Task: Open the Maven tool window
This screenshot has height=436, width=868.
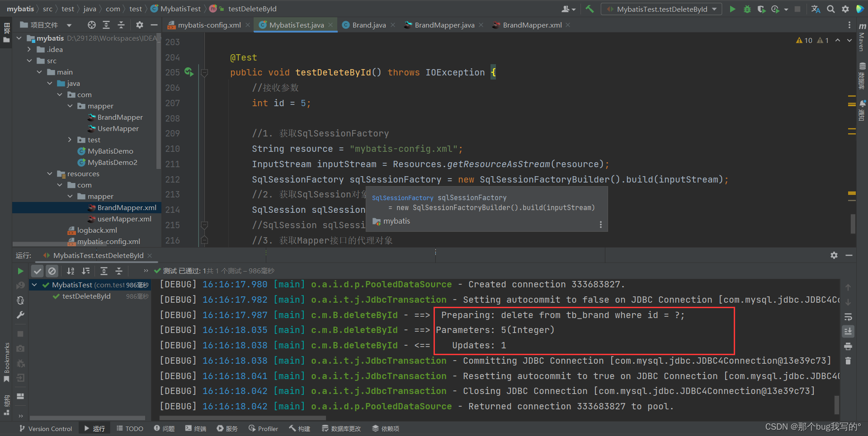Action: 862,37
